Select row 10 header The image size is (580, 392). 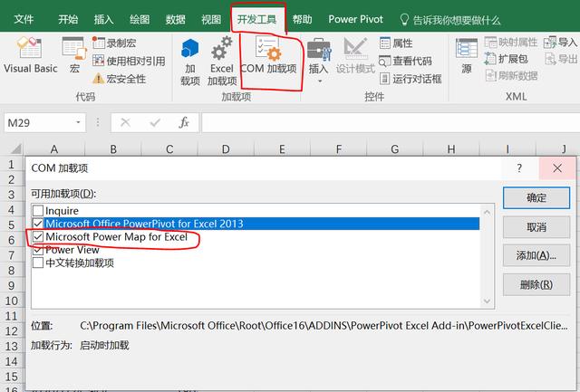pyautogui.click(x=12, y=301)
